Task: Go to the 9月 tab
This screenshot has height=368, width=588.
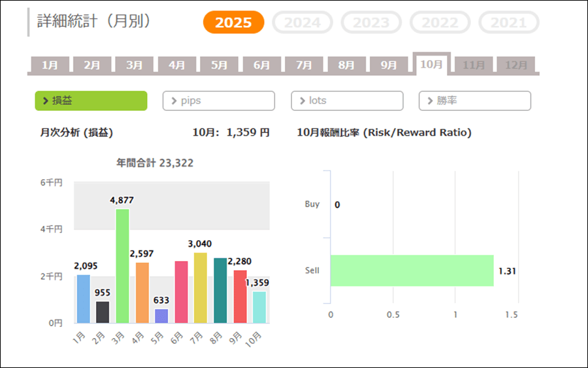Action: click(x=389, y=65)
